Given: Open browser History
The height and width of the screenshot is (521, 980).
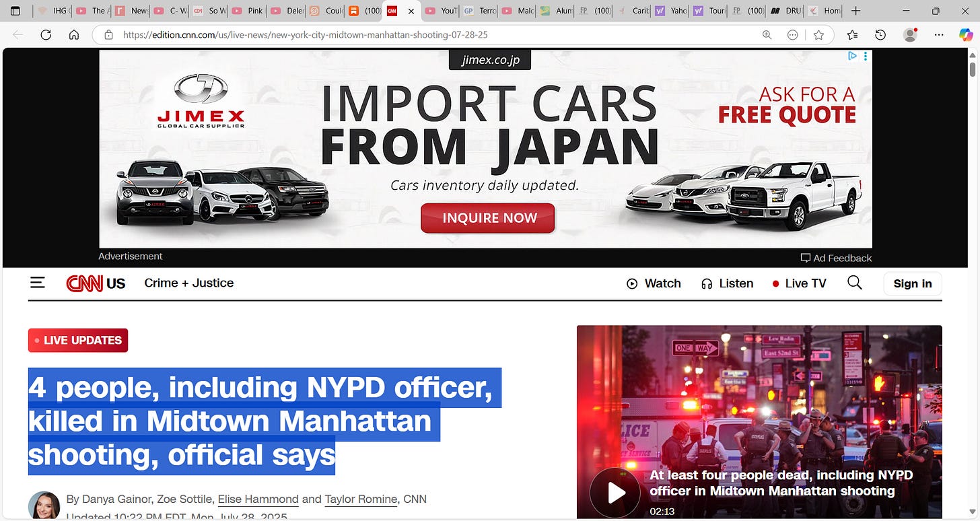Looking at the screenshot, I should [x=880, y=35].
